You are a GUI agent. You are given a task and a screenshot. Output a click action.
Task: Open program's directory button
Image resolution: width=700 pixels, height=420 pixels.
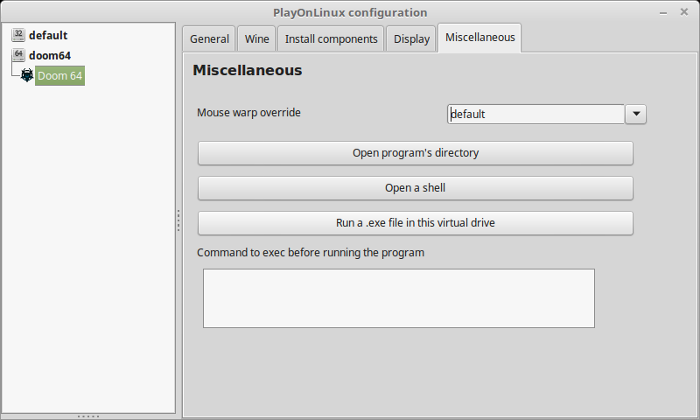pyautogui.click(x=416, y=153)
